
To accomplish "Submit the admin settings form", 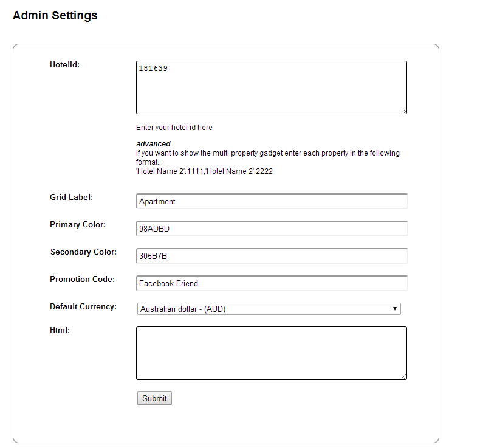I will [x=154, y=398].
